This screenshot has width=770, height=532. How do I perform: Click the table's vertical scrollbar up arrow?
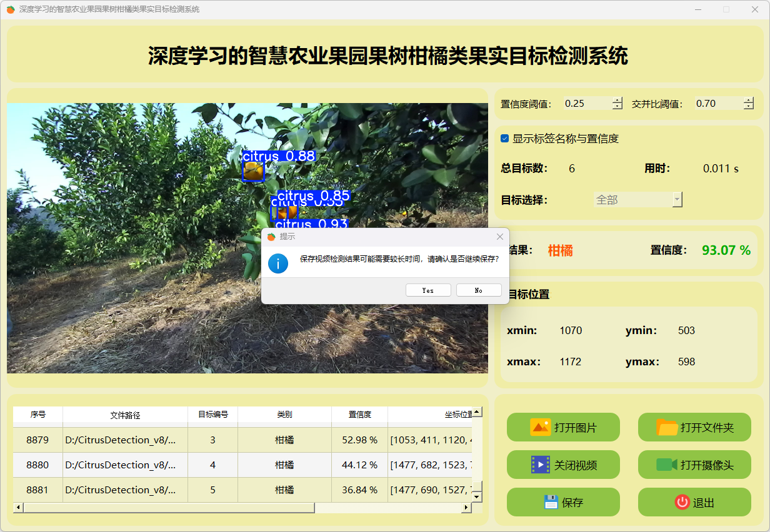[x=477, y=412]
